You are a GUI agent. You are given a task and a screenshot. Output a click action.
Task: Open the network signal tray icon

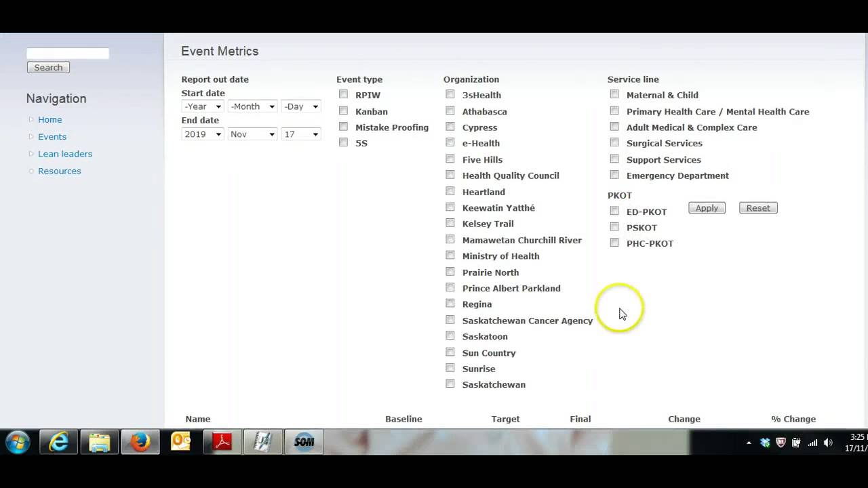812,443
